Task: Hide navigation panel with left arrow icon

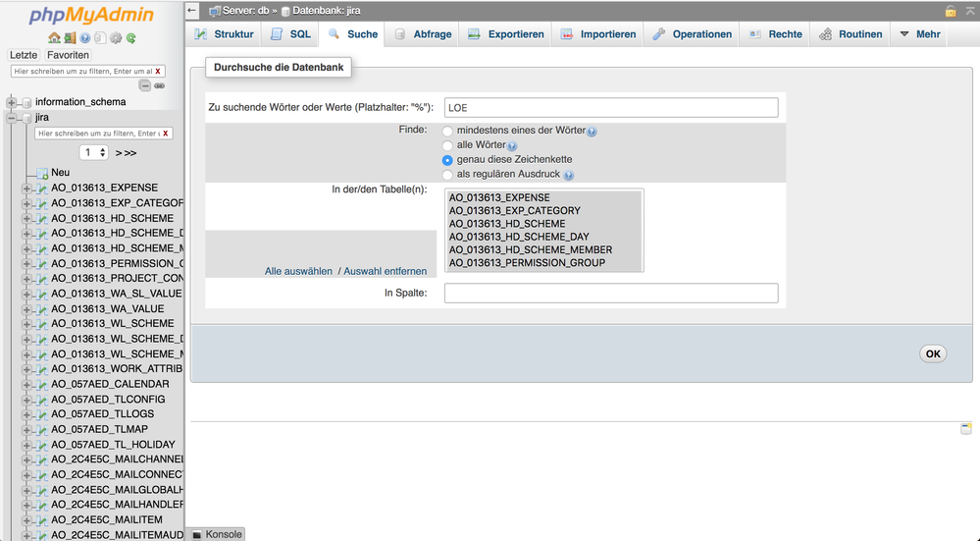Action: pos(192,10)
